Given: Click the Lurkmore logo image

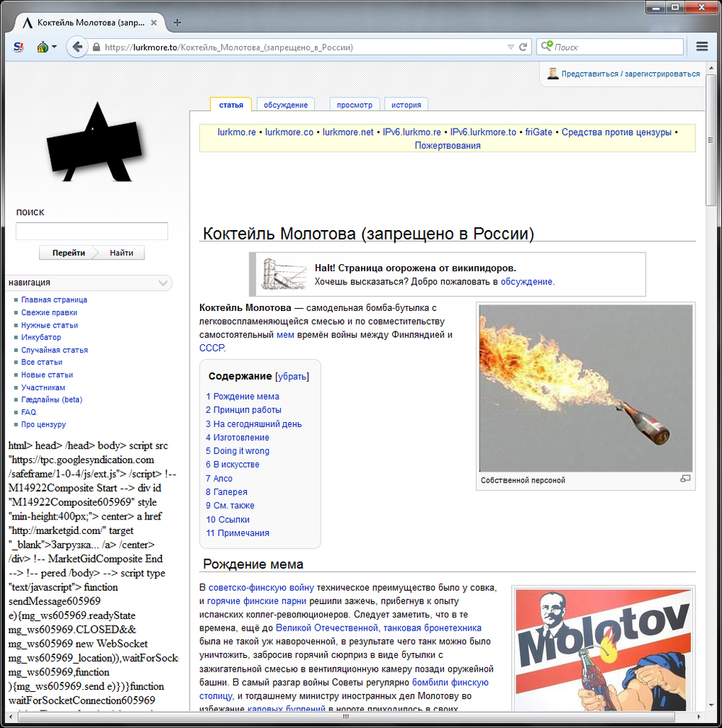Looking at the screenshot, I should click(x=95, y=144).
